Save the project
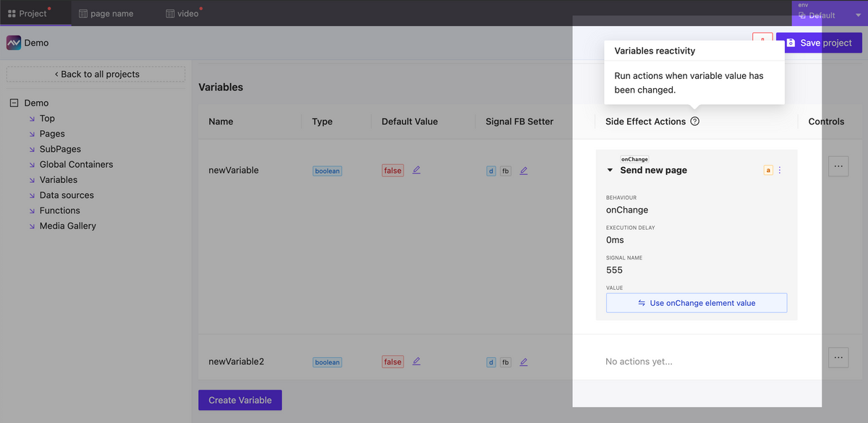Screen dimensions: 868x423 click(819, 43)
